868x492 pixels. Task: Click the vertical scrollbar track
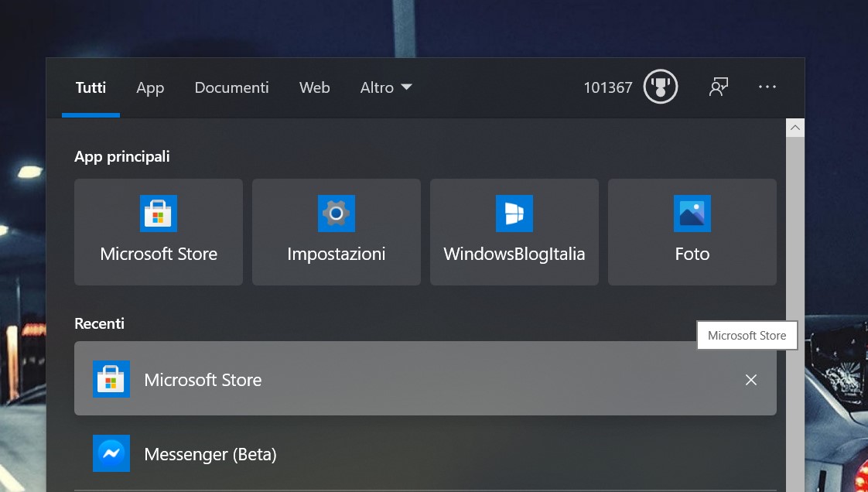[x=795, y=314]
